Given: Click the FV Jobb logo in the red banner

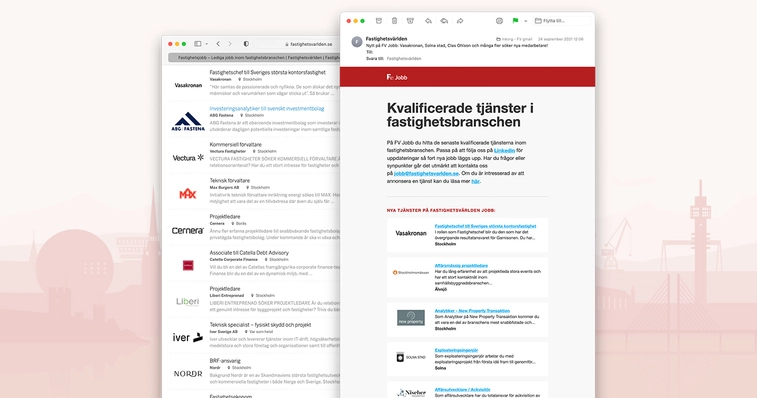Looking at the screenshot, I should (397, 77).
